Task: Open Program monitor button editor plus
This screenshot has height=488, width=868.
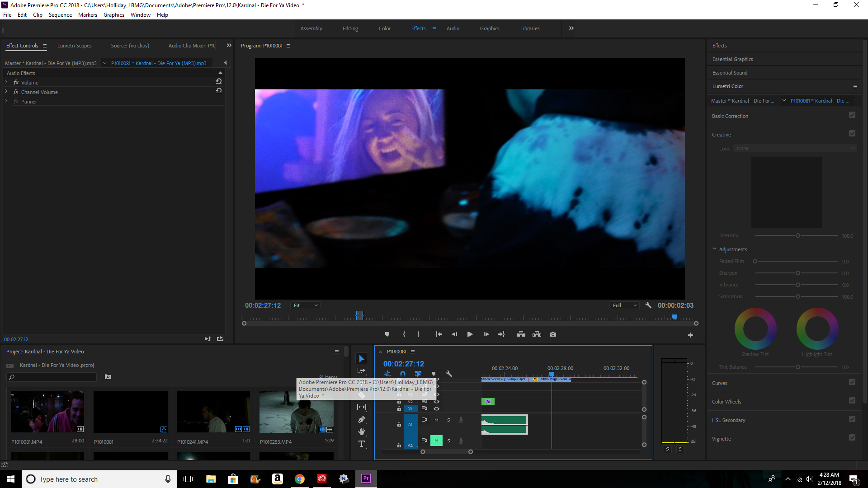Action: click(x=690, y=335)
